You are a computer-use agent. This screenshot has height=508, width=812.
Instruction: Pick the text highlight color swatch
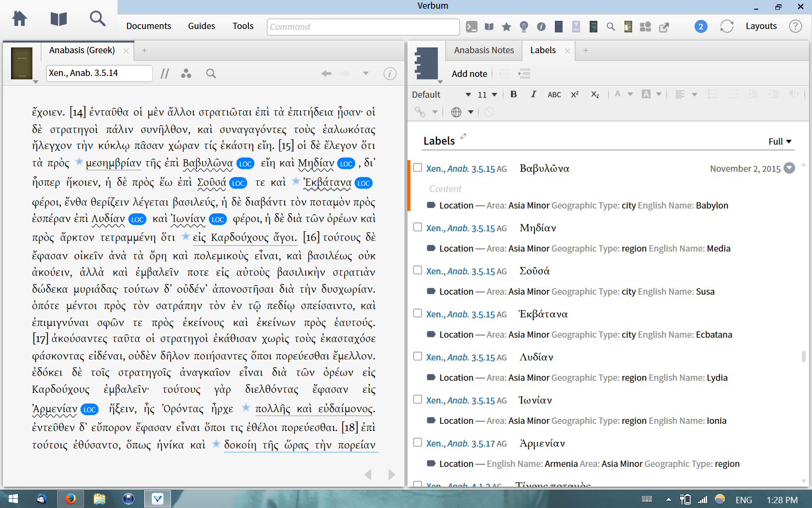coord(646,94)
